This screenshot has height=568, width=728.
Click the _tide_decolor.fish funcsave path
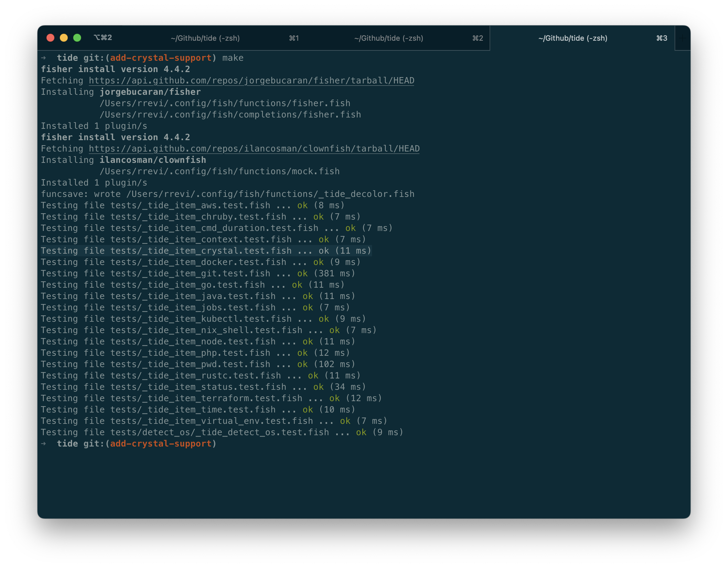[x=270, y=194]
